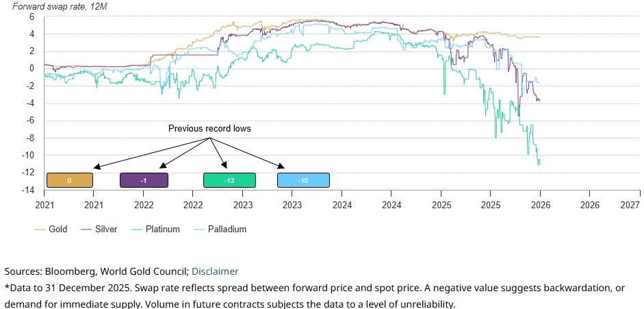Click the 'Previous record lows' annotation
The width and height of the screenshot is (644, 309).
coord(209,129)
